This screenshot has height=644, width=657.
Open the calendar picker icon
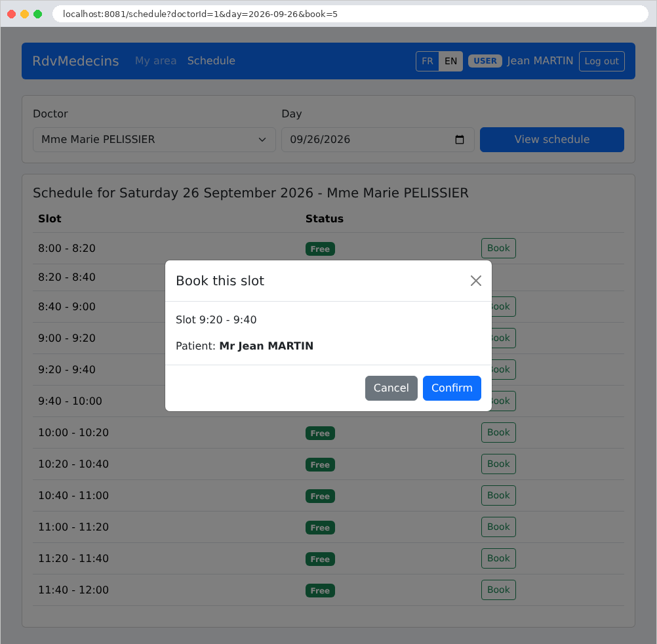(459, 140)
